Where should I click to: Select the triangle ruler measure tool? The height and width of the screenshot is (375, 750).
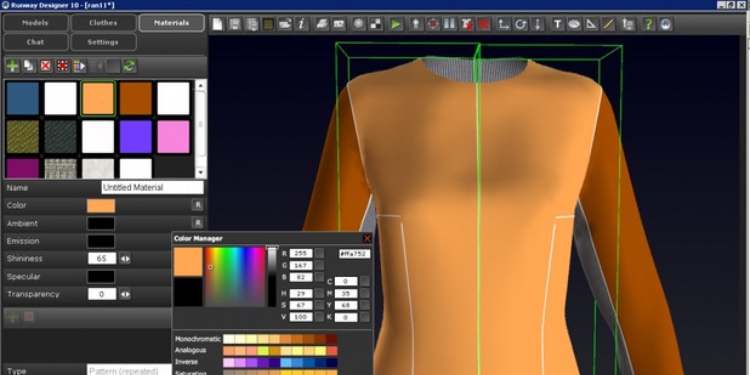591,24
